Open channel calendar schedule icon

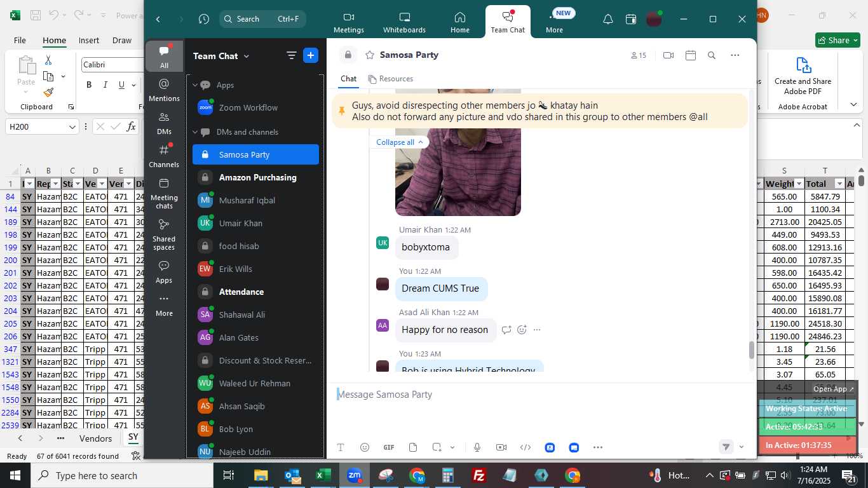coord(691,55)
